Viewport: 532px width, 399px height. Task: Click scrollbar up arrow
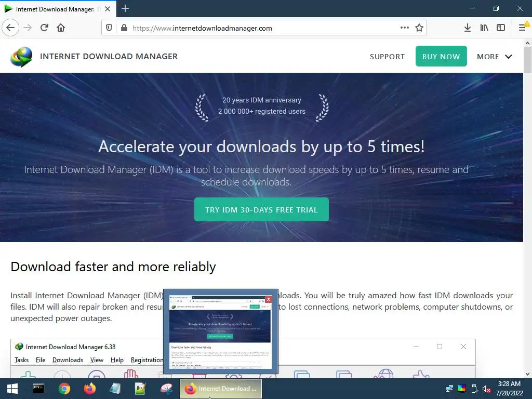pyautogui.click(x=527, y=43)
